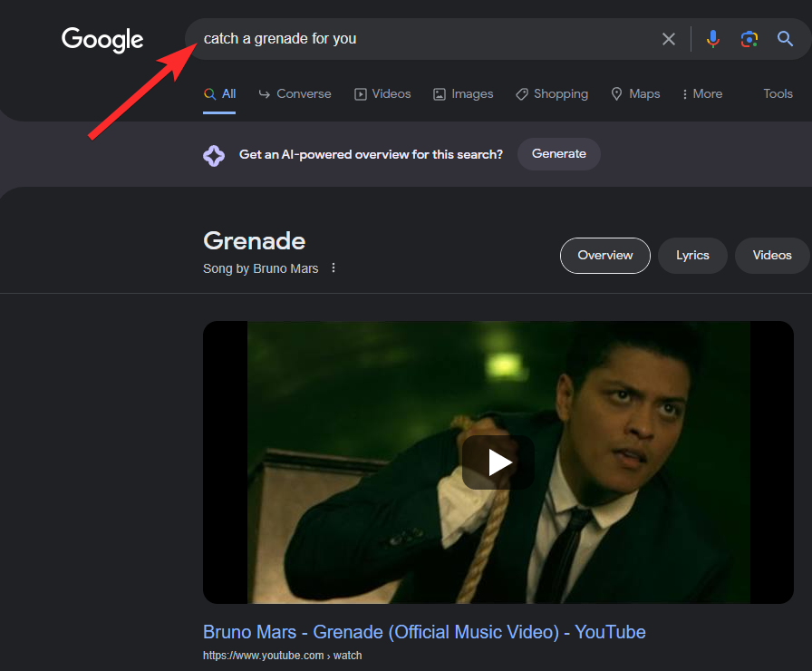812x671 pixels.
Task: Open three-dot options beside Bruno Mars
Action: click(x=333, y=268)
